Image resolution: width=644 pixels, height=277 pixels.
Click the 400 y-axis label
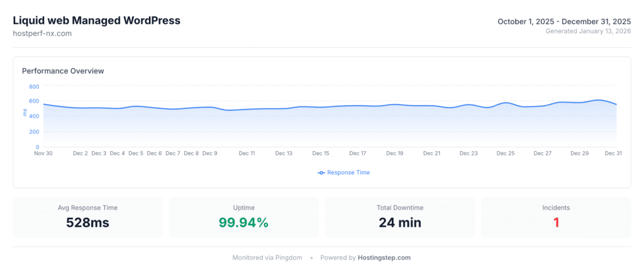coord(34,116)
